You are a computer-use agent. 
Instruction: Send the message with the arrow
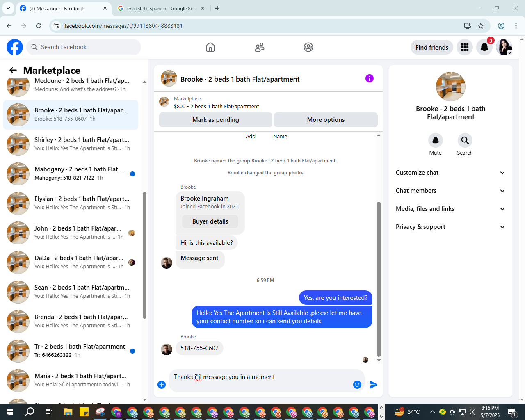(x=374, y=385)
